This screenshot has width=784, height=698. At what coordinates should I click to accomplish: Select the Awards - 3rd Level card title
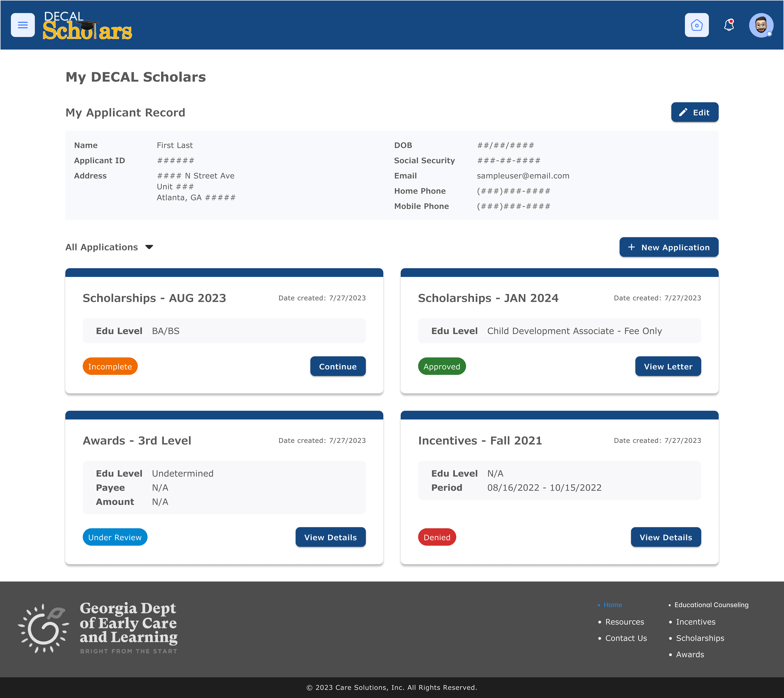coord(137,441)
